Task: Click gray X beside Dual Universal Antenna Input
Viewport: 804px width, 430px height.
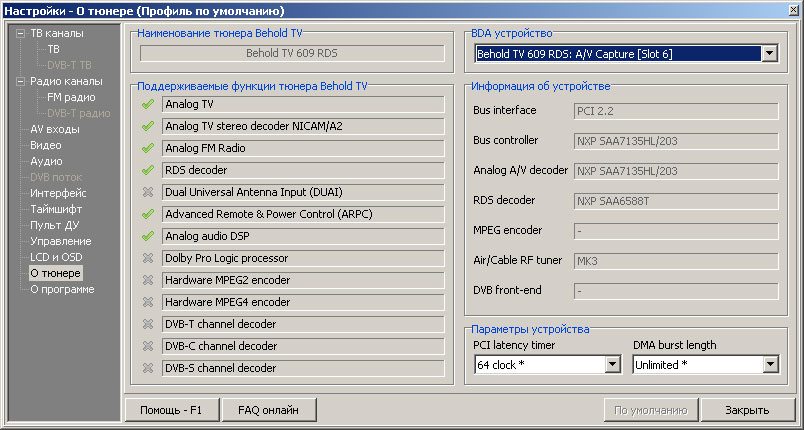Action: (x=148, y=192)
